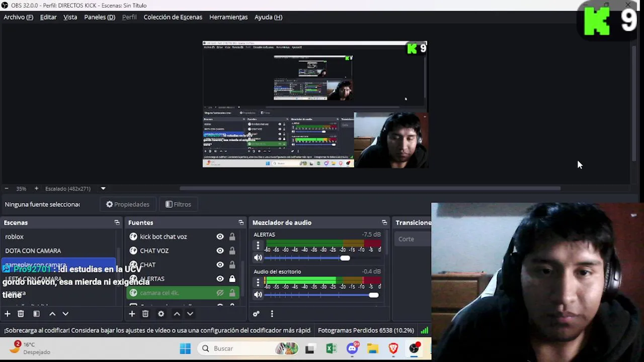The width and height of the screenshot is (644, 362).
Task: Click the preview horizontal scrollbar
Action: tap(370, 189)
